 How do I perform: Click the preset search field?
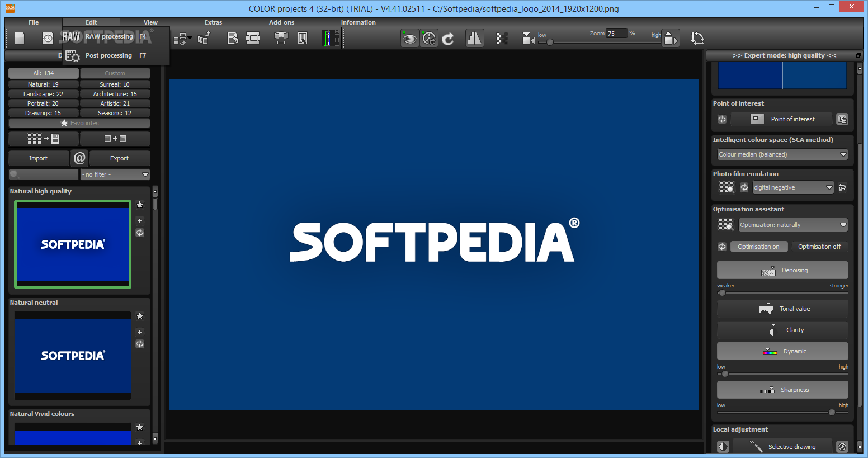[44, 174]
